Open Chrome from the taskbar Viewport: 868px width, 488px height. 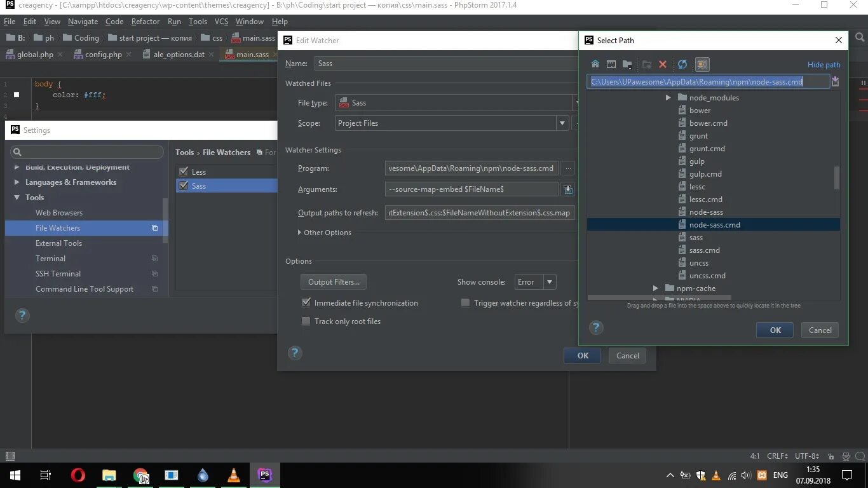140,475
